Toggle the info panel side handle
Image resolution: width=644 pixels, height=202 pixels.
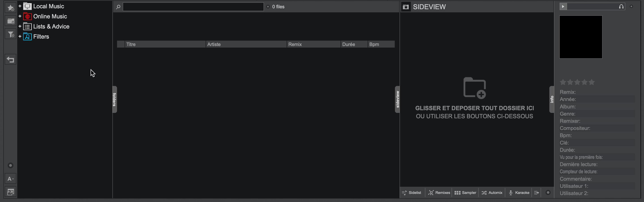(x=552, y=99)
